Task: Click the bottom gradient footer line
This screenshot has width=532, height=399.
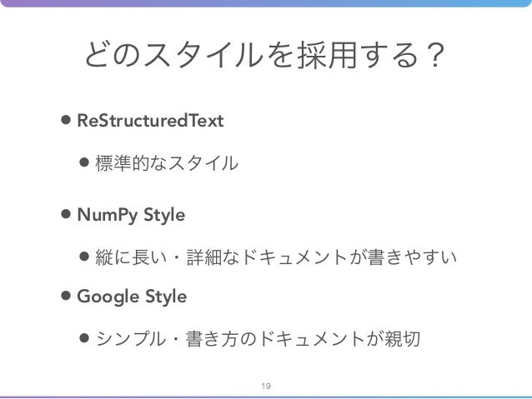Action: point(266,397)
